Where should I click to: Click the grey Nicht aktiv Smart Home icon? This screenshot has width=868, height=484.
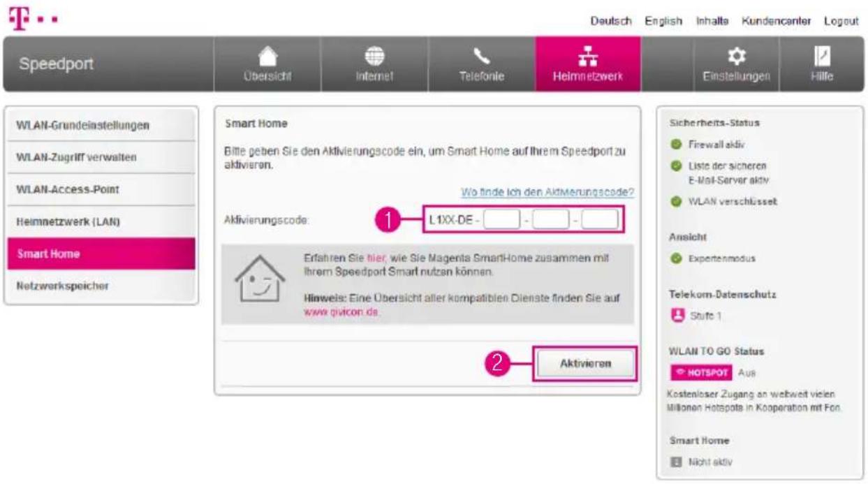click(x=675, y=462)
